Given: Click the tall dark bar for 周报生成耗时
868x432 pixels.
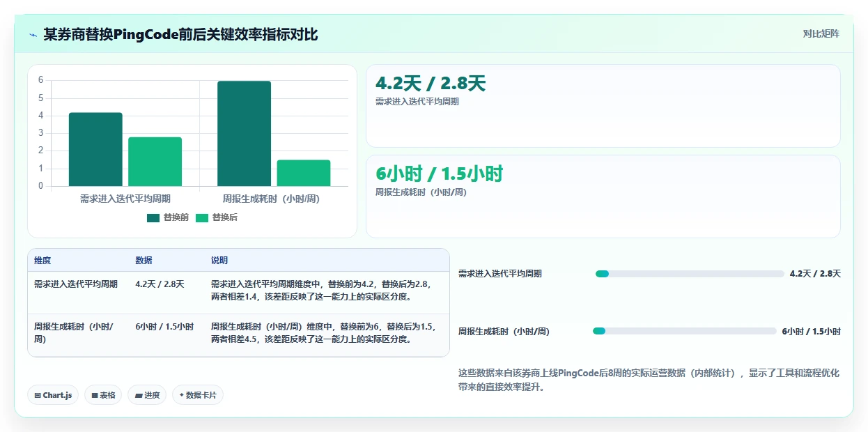Looking at the screenshot, I should [x=244, y=133].
